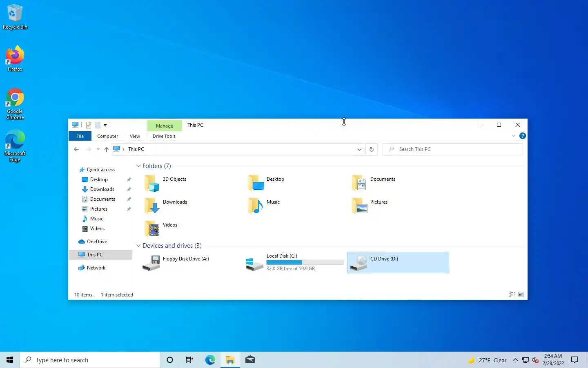Image resolution: width=588 pixels, height=368 pixels.
Task: Expand the ribbon with chevron
Action: point(514,136)
